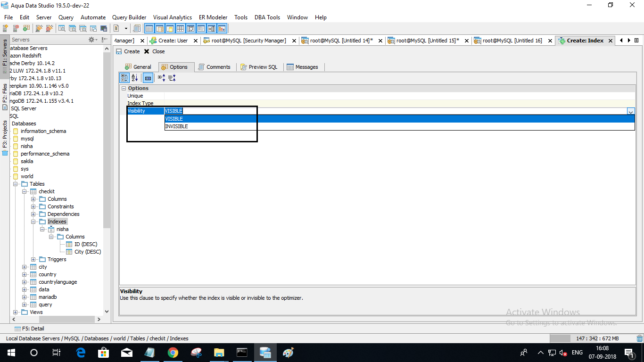The width and height of the screenshot is (644, 362).
Task: Open File Explorer from the taskbar
Action: [x=219, y=353]
